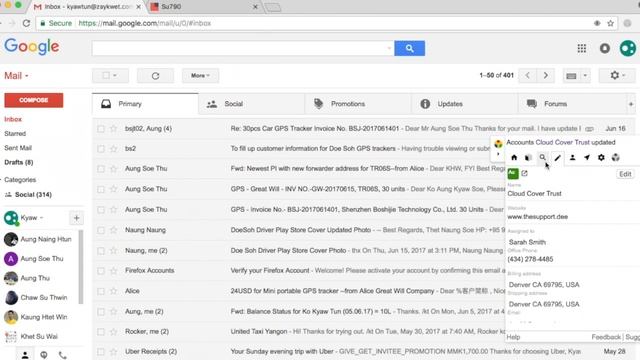Viewport: 640px width, 360px height.
Task: Go to older emails page
Action: [545, 76]
